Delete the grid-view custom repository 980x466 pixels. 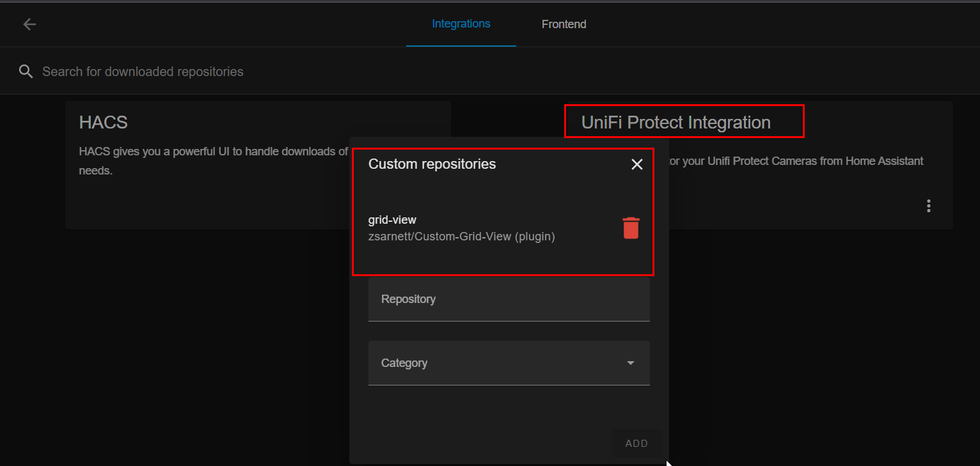click(631, 228)
